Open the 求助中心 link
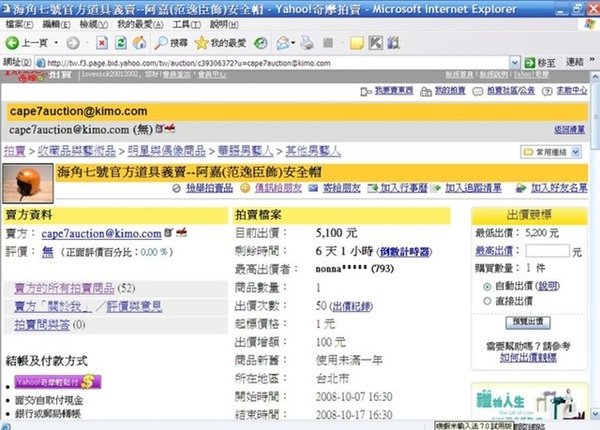 coord(571,91)
